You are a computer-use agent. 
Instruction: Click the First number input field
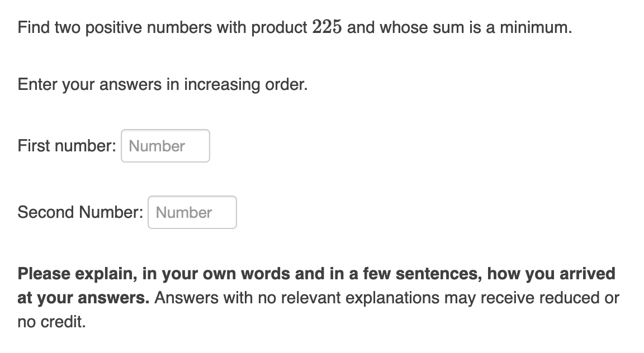(x=165, y=145)
